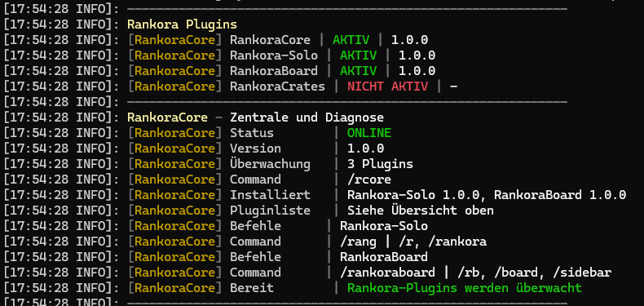Click the green Rankora-Plugins werden überwacht message
Screen dimensions: 644x306
click(x=465, y=288)
